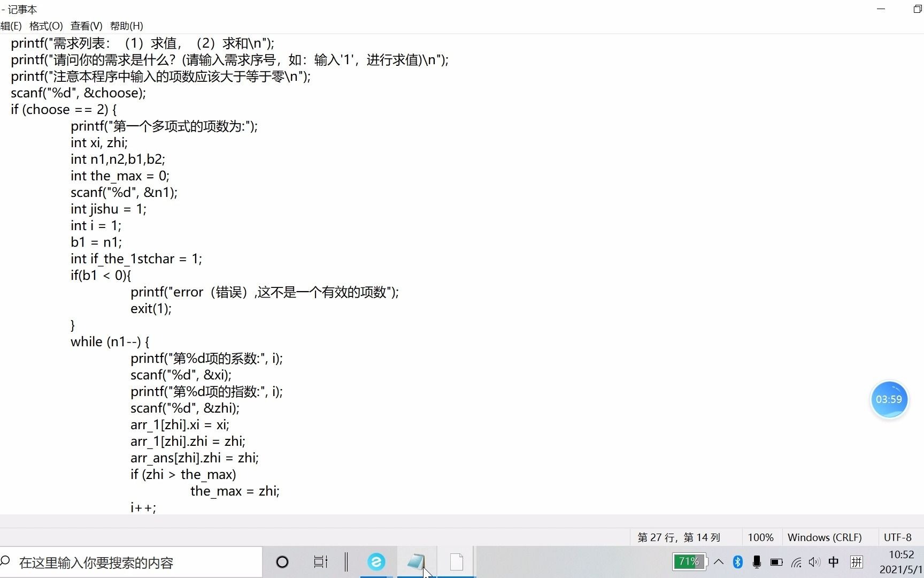Open the 帮助(H) menu
The height and width of the screenshot is (578, 924).
(x=126, y=26)
